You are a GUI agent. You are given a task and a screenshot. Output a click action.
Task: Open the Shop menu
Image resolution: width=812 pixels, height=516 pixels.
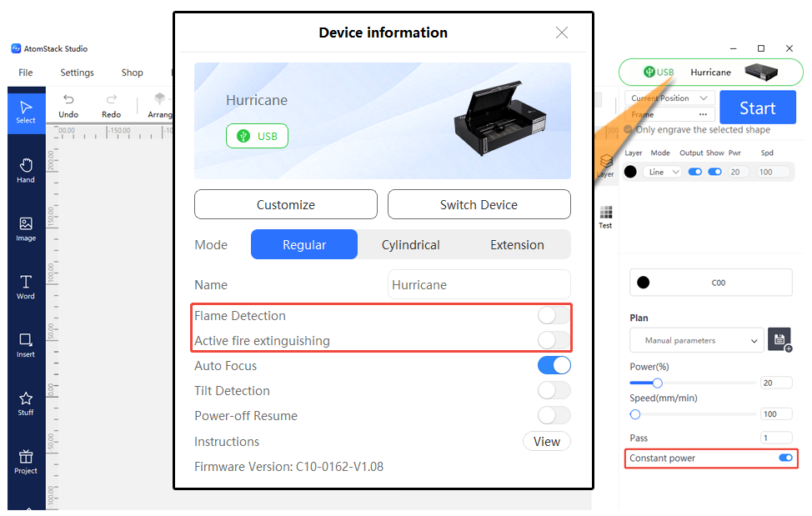(x=132, y=73)
